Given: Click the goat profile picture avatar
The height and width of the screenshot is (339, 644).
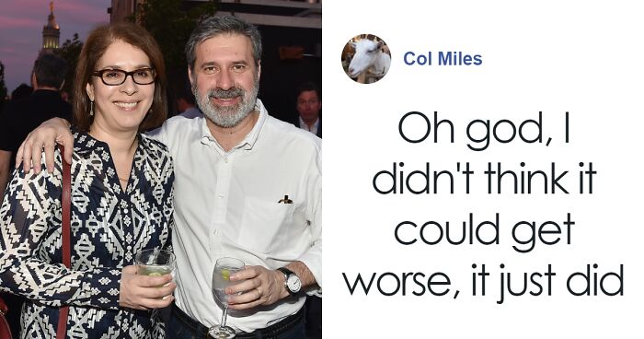Looking at the screenshot, I should [366, 58].
